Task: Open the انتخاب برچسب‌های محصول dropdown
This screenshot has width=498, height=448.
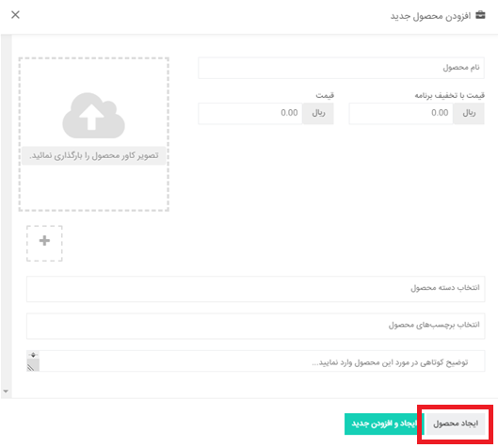Action: pos(256,326)
